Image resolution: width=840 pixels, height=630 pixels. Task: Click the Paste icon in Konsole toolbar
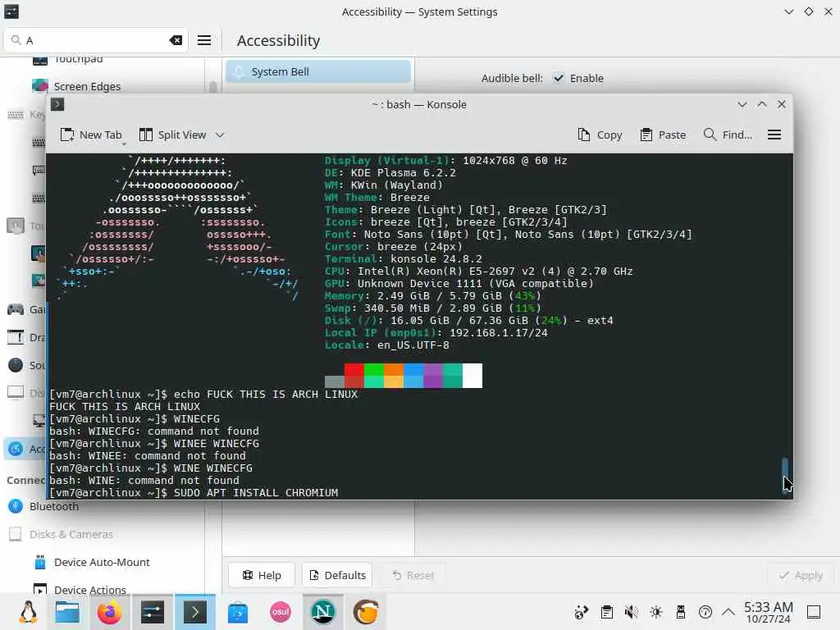tap(646, 135)
